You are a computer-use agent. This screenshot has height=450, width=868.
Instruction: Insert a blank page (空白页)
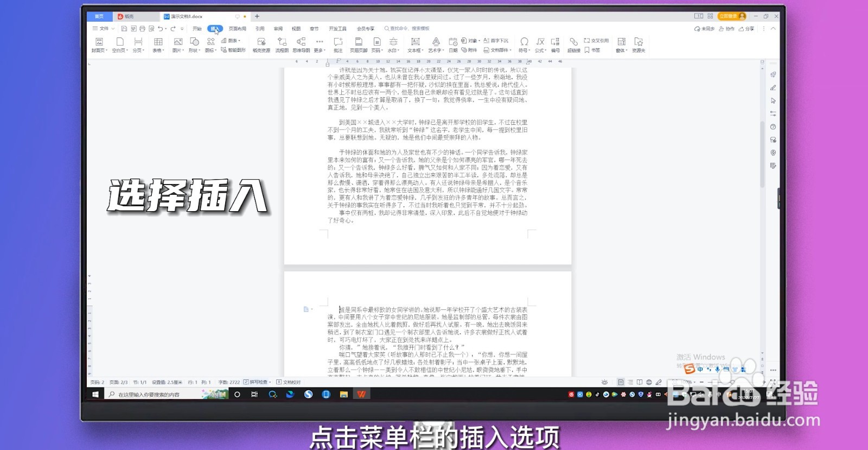[119, 45]
